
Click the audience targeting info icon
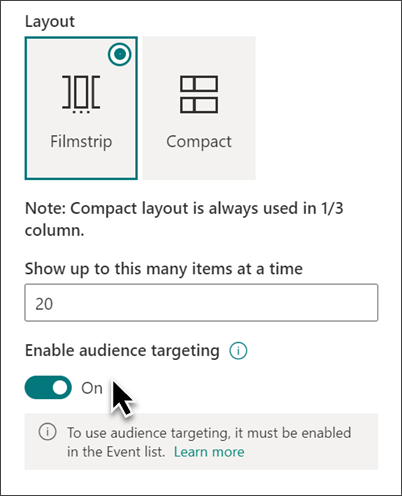[x=238, y=351]
